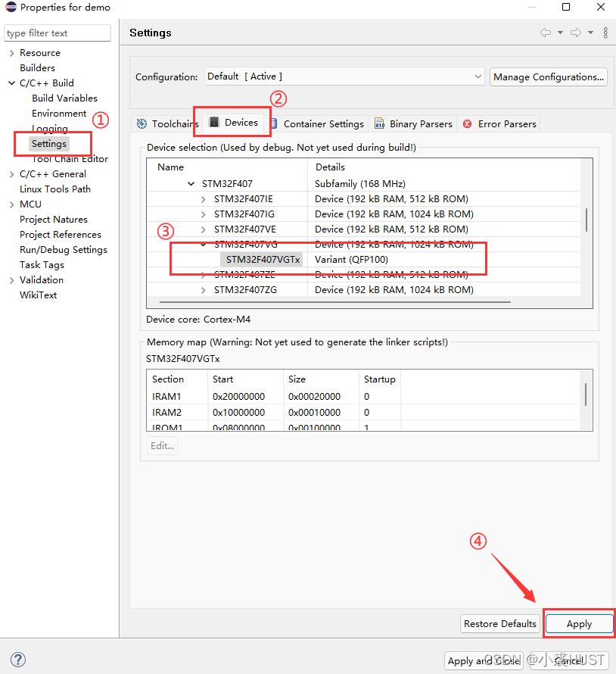Click Restore Defaults button

pyautogui.click(x=500, y=624)
